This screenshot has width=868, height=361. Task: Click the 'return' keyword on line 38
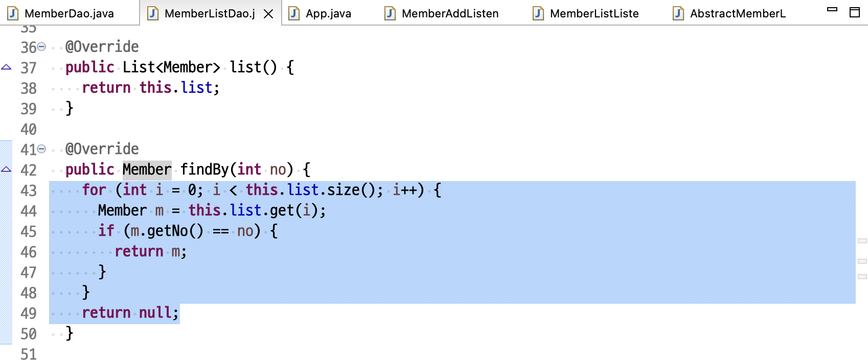pyautogui.click(x=106, y=88)
